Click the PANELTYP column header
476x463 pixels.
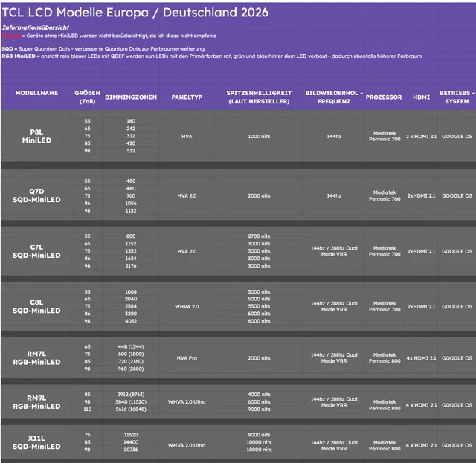(x=186, y=97)
